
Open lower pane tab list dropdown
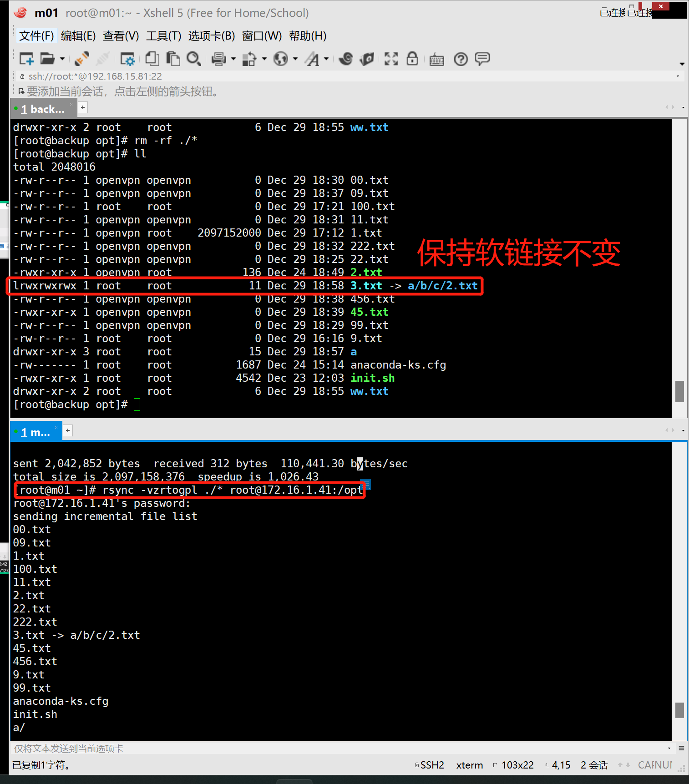point(683,430)
